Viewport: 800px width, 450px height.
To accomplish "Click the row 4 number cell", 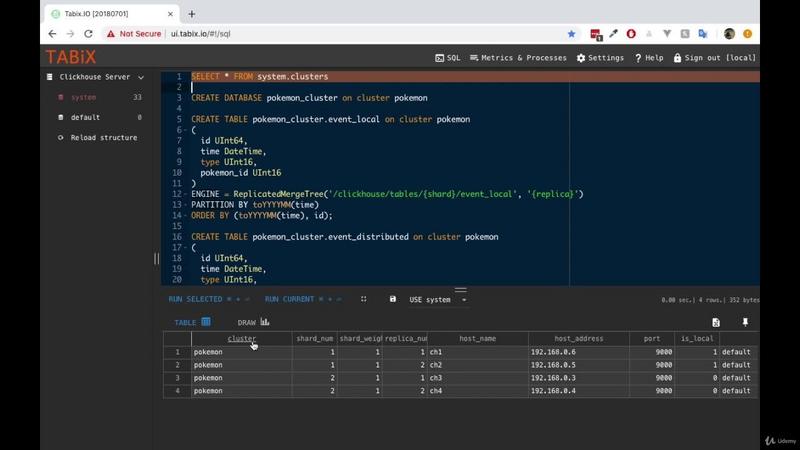I will (x=178, y=391).
